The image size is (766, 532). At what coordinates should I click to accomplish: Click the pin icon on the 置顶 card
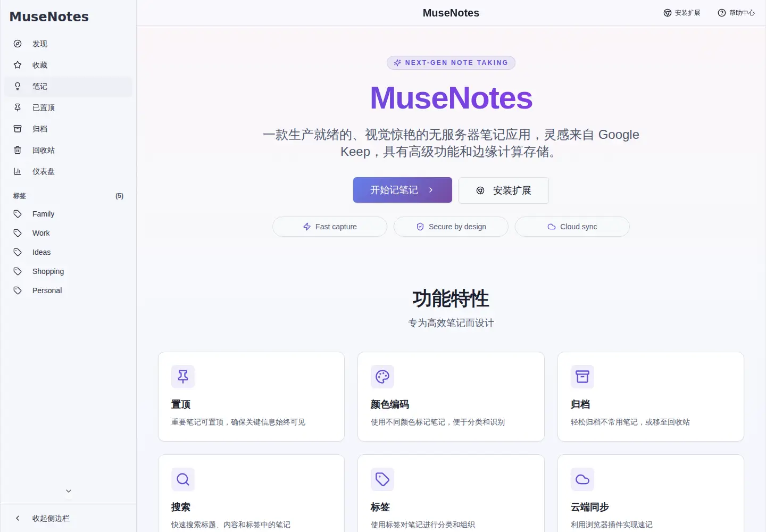(183, 377)
